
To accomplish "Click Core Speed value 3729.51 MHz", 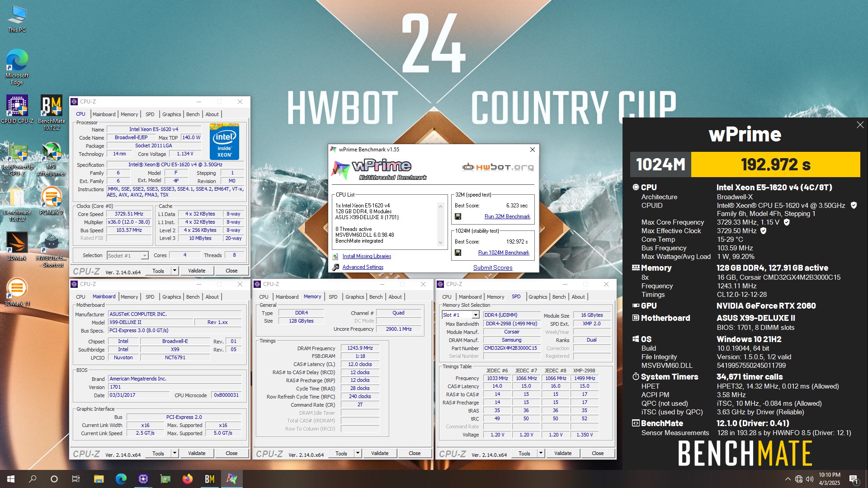I will (x=129, y=214).
